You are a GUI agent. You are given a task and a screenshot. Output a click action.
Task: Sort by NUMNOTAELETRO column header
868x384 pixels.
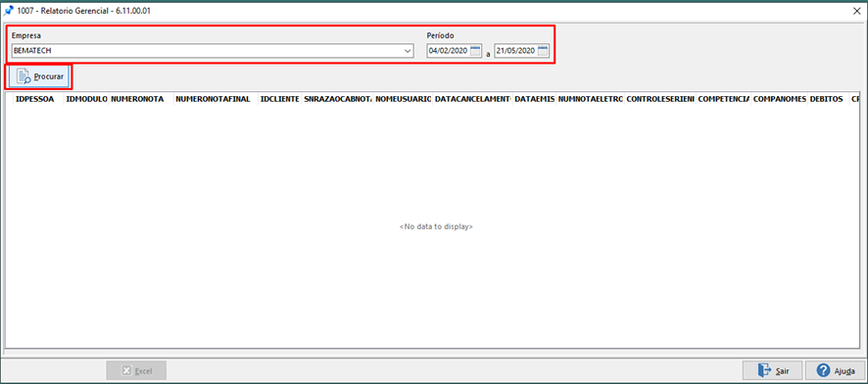590,99
